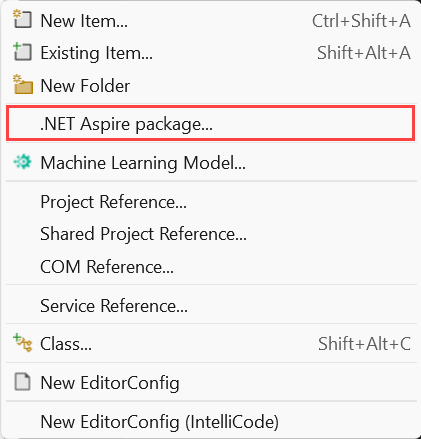This screenshot has height=439, width=421.
Task: Select the Class... text label
Action: pyautogui.click(x=66, y=344)
